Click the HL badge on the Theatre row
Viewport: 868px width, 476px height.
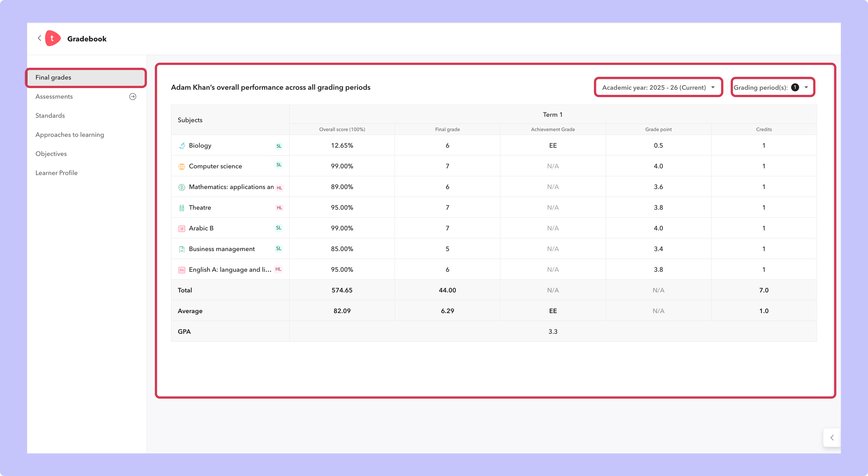(x=279, y=208)
